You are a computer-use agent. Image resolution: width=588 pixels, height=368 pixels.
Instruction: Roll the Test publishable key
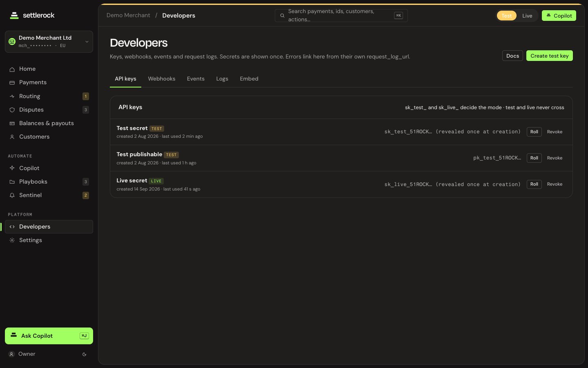click(x=534, y=158)
